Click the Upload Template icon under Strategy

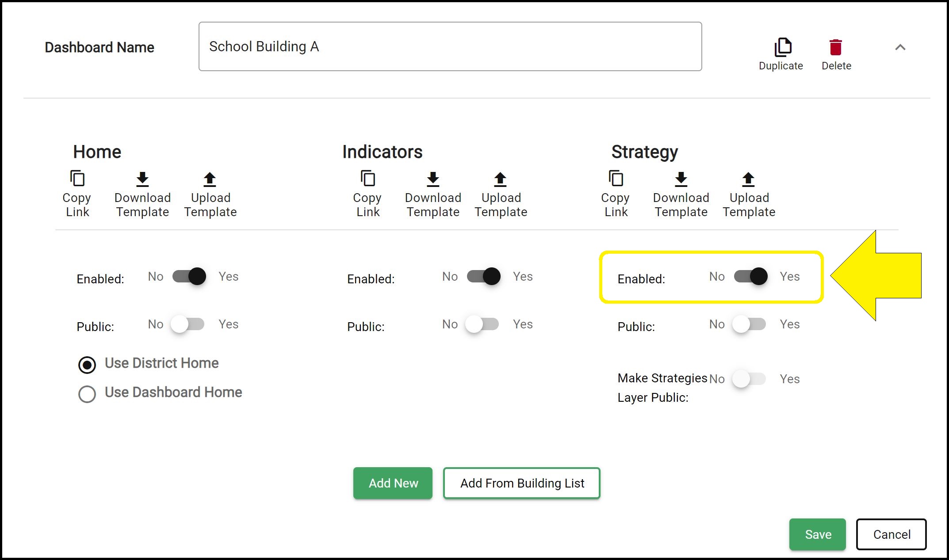(748, 179)
